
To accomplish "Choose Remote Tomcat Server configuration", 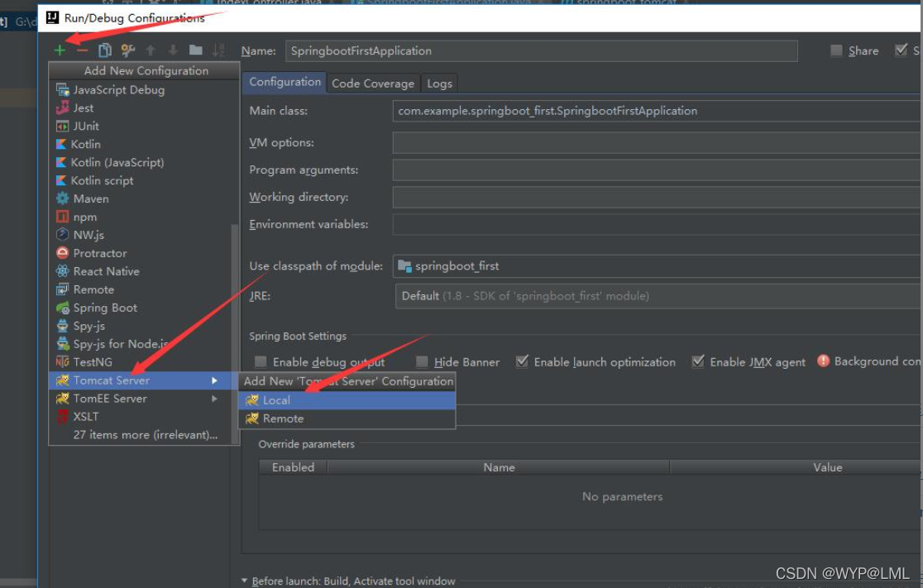I will coord(347,418).
